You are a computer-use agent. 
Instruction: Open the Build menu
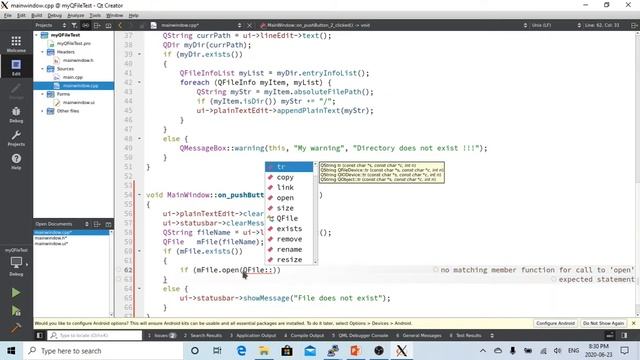(37, 15)
